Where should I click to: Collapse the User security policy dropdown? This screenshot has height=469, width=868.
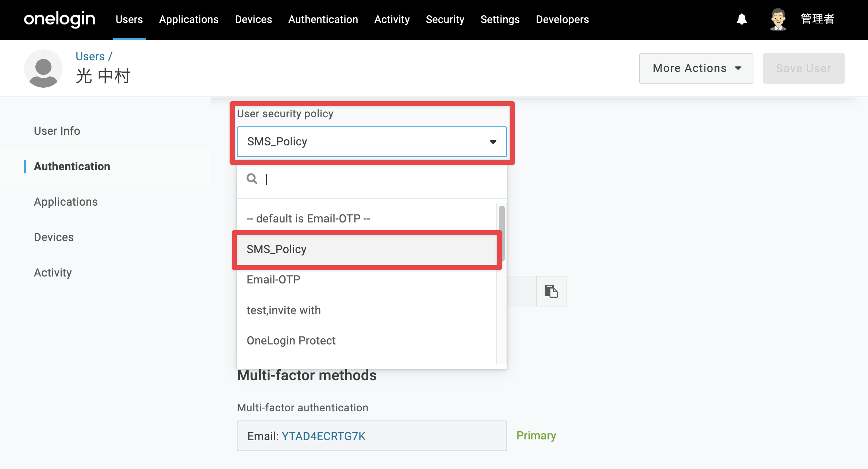coord(372,142)
